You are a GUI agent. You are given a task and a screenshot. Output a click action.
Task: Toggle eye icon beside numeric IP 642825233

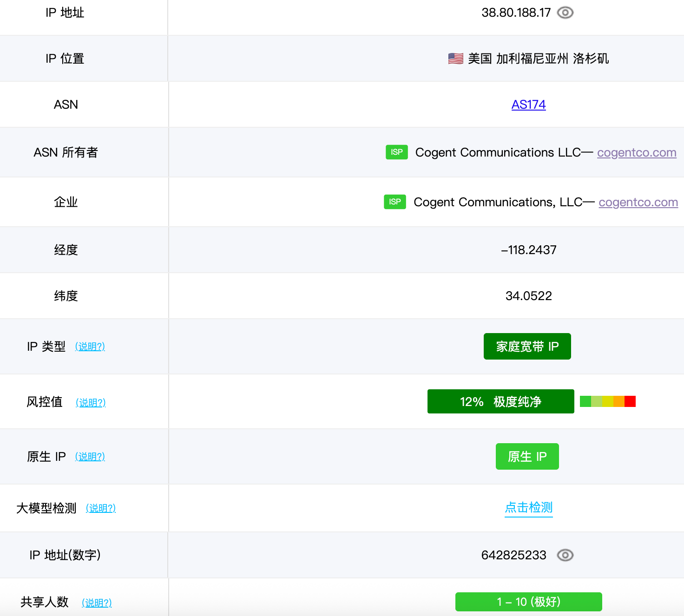pos(565,555)
